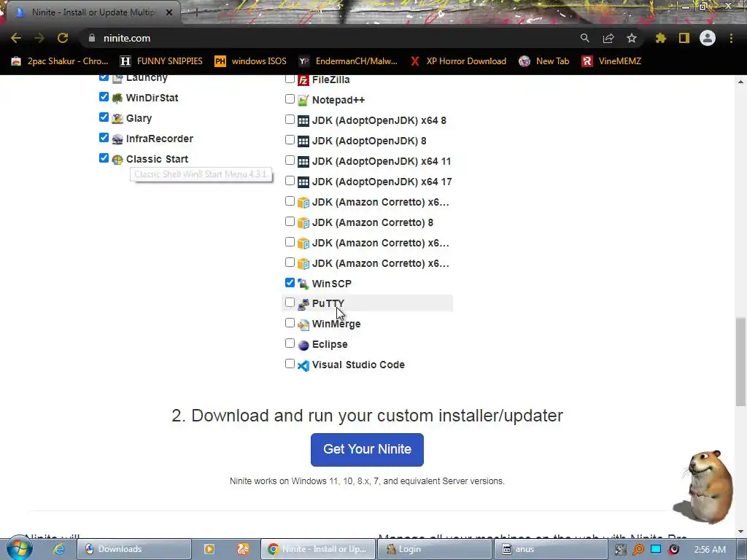Open the media player taskbar icon
Viewport: 747px width, 560px height.
(x=209, y=549)
